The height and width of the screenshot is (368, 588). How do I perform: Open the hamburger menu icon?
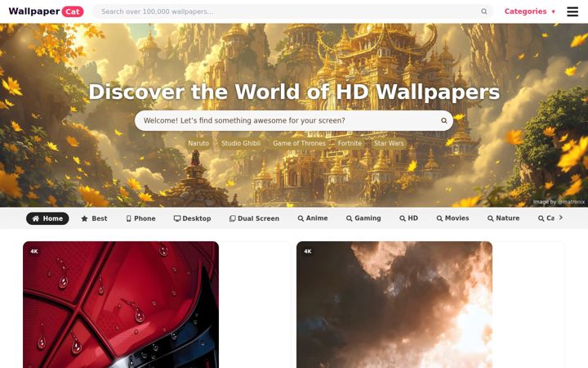click(x=572, y=11)
